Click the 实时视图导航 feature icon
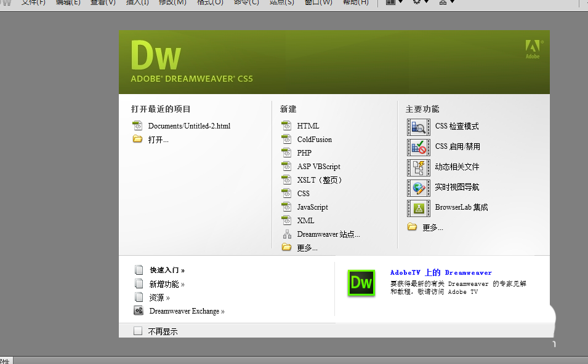 419,188
